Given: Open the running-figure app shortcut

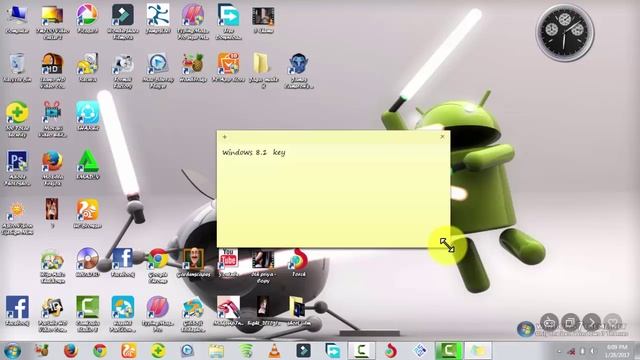Looking at the screenshot, I should (158, 19).
